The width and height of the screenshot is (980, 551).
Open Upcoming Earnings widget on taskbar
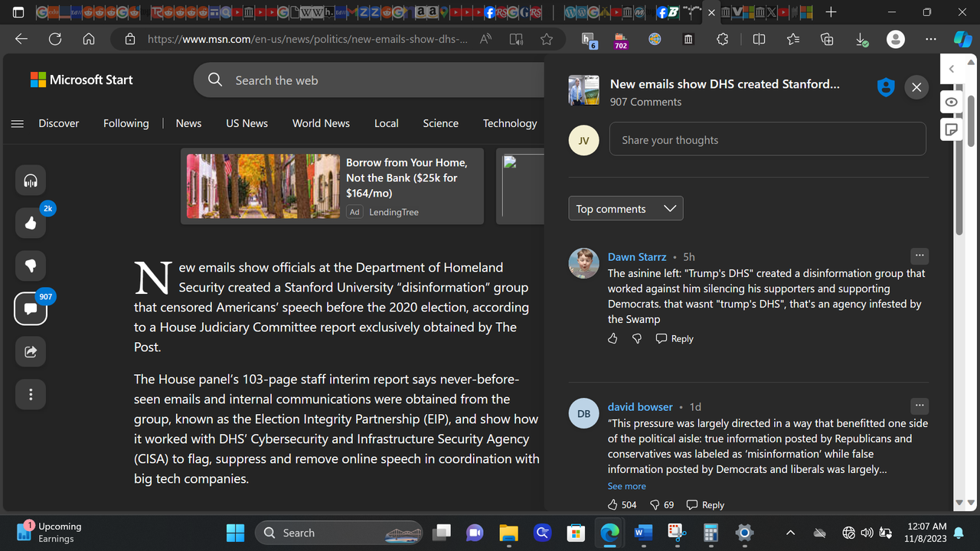[51, 533]
